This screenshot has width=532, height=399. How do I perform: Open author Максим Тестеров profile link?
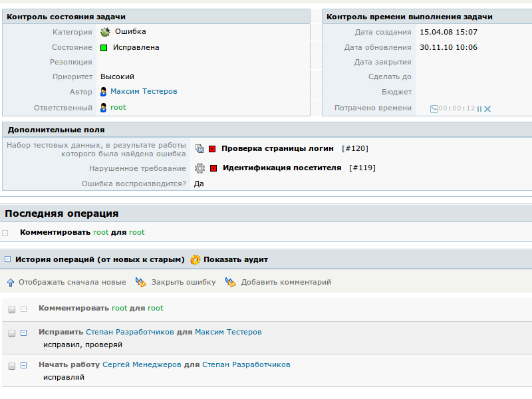pyautogui.click(x=144, y=92)
